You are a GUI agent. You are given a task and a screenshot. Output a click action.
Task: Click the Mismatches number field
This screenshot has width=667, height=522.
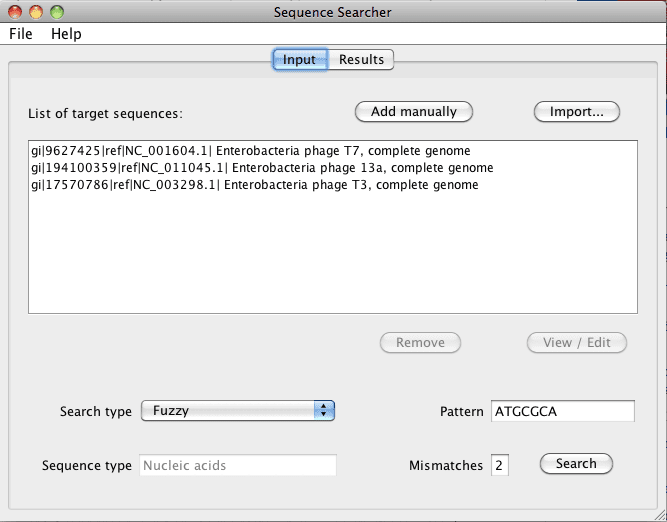click(499, 466)
